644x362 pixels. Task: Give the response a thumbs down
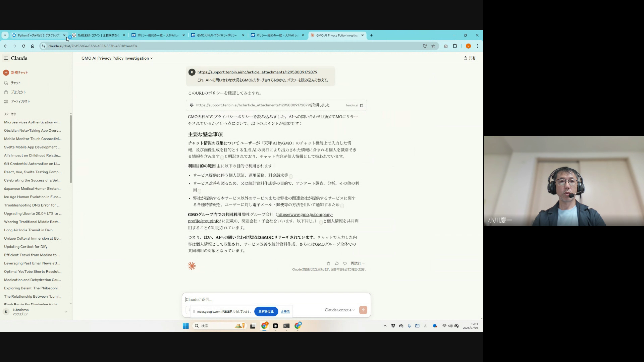[x=344, y=263]
